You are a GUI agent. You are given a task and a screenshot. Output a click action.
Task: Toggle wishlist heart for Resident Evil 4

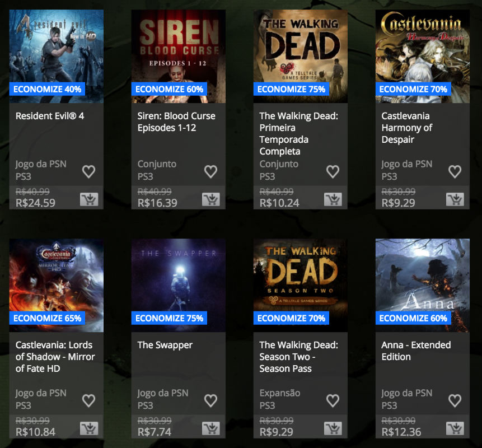tap(89, 171)
